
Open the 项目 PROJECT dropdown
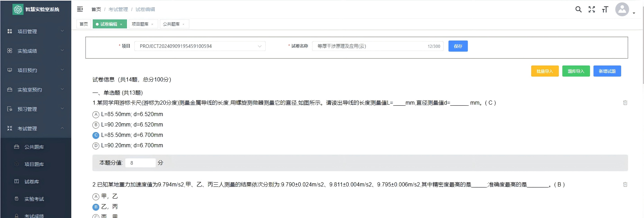(200, 46)
